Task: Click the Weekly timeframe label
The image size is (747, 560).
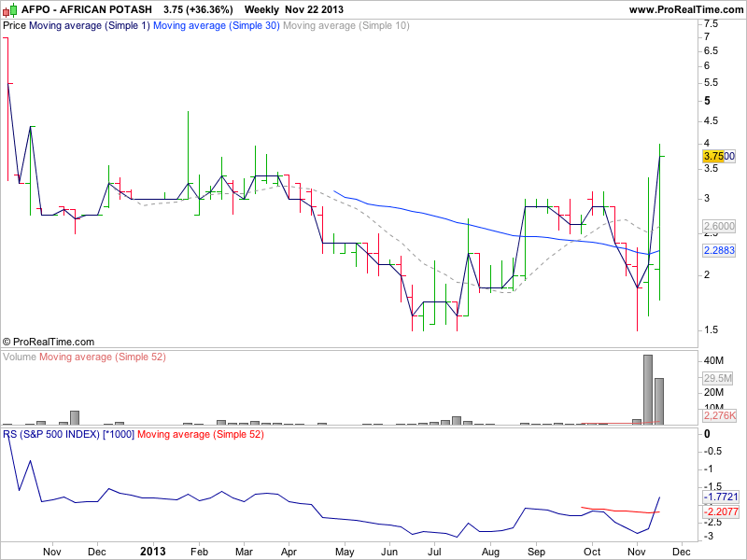Action: (261, 9)
